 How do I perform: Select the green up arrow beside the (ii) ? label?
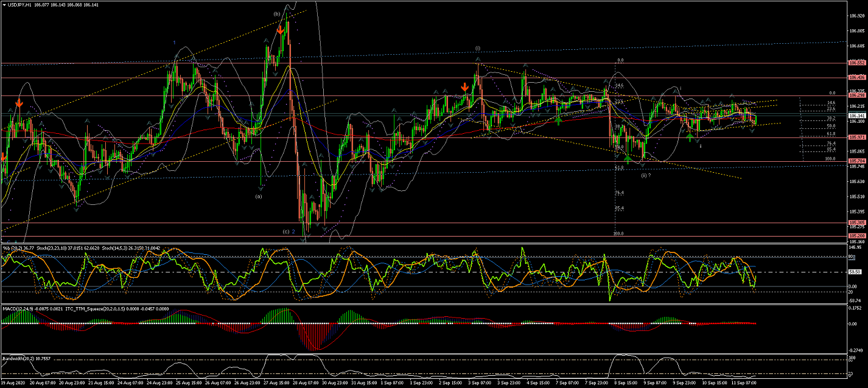628,160
